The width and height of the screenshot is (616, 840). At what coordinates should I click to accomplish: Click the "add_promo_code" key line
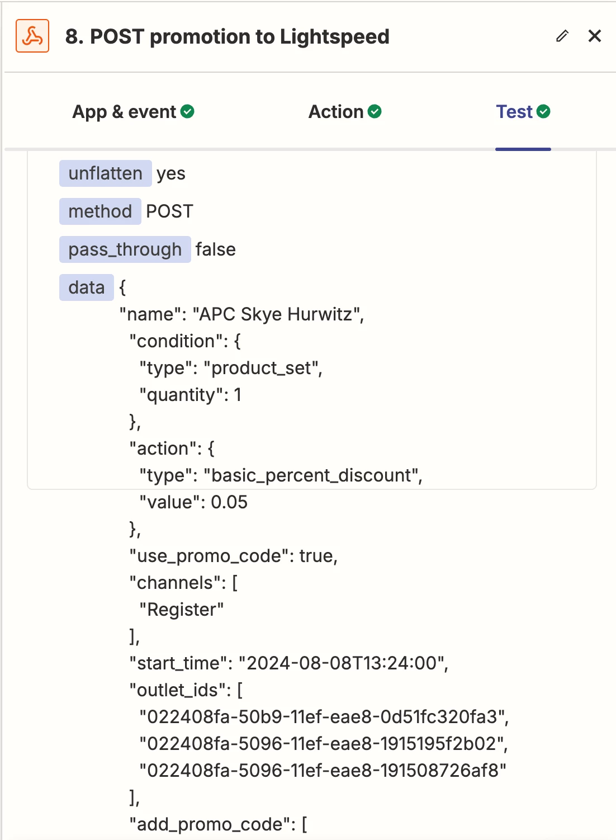tap(218, 824)
